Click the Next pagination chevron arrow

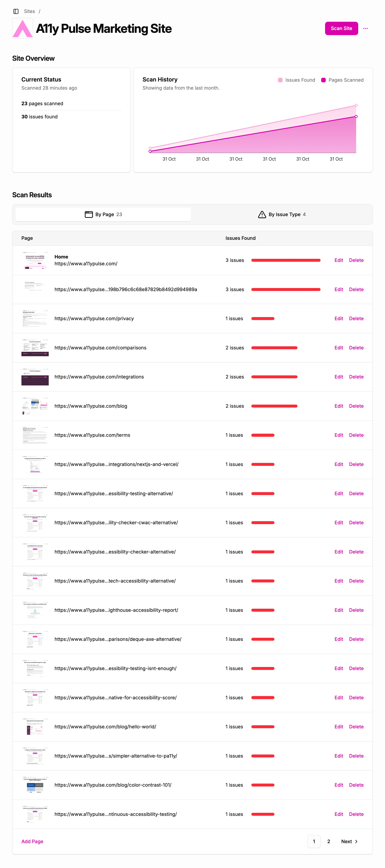[356, 841]
